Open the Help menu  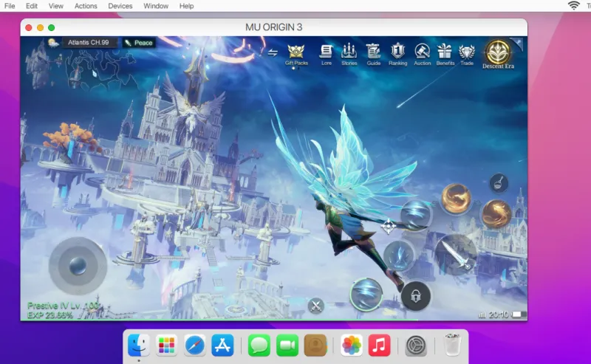click(x=186, y=6)
